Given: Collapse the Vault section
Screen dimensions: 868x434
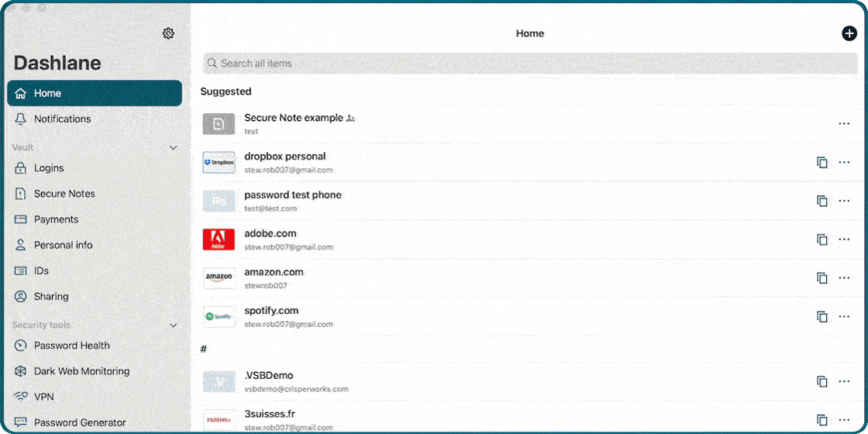Looking at the screenshot, I should 174,147.
